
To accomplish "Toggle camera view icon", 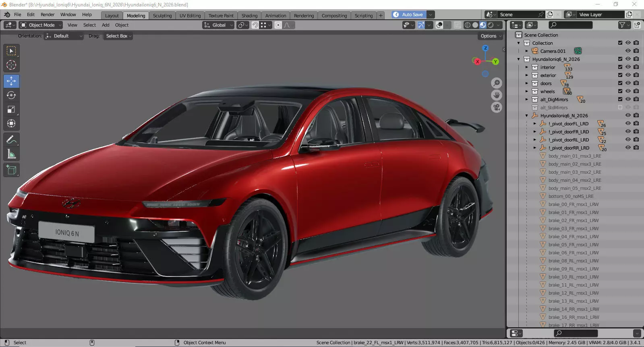I will (x=497, y=108).
